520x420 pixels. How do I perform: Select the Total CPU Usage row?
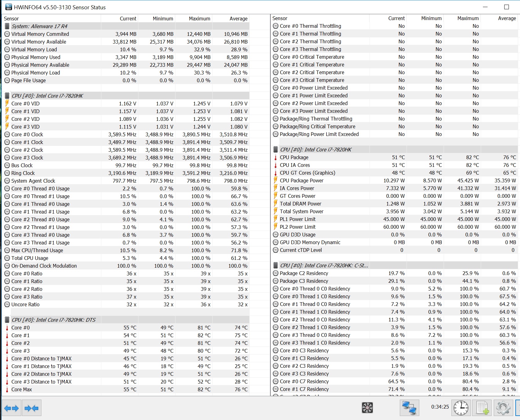pyautogui.click(x=125, y=258)
